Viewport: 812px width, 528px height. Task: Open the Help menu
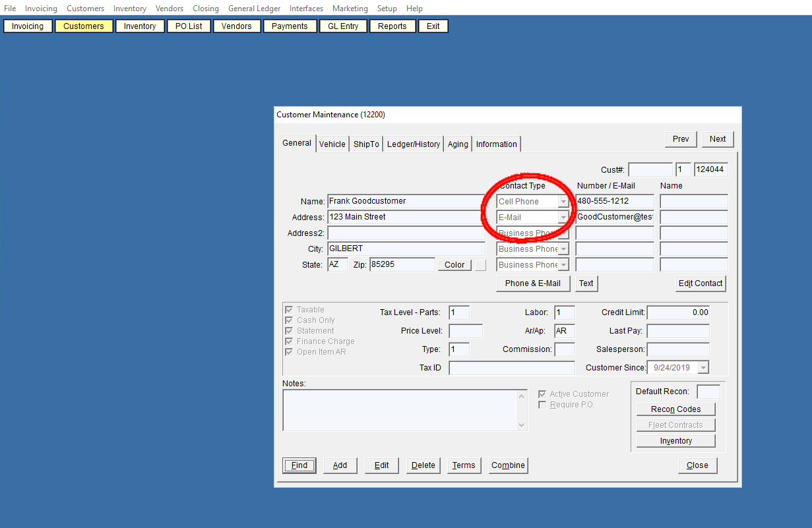click(414, 9)
